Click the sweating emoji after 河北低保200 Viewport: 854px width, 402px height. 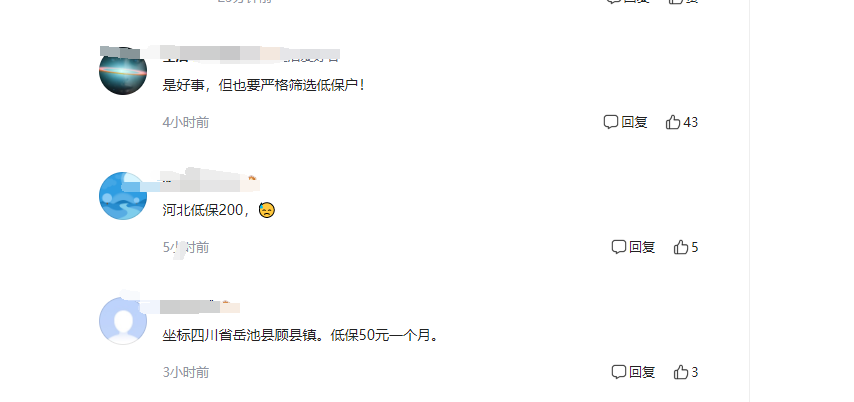pyautogui.click(x=267, y=210)
